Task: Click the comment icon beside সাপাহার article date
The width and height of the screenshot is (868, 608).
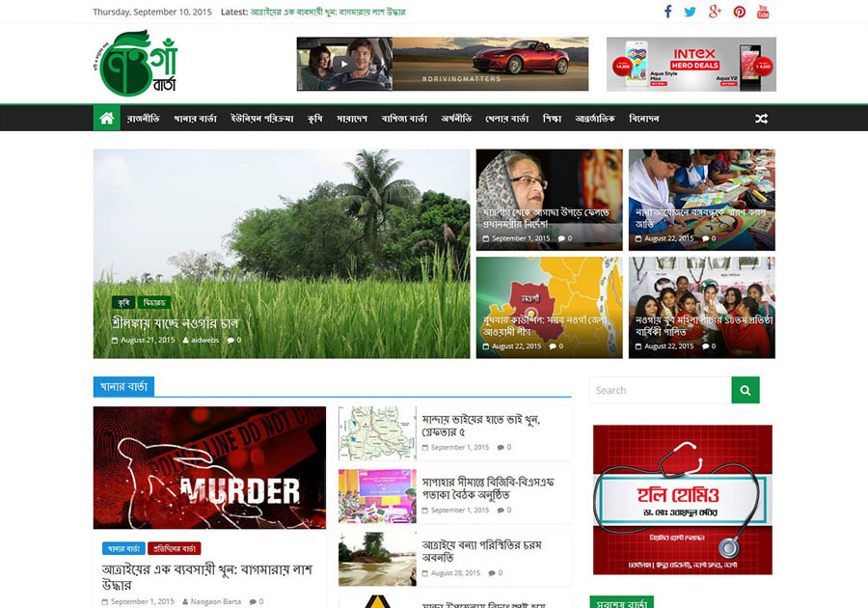Action: 501,510
